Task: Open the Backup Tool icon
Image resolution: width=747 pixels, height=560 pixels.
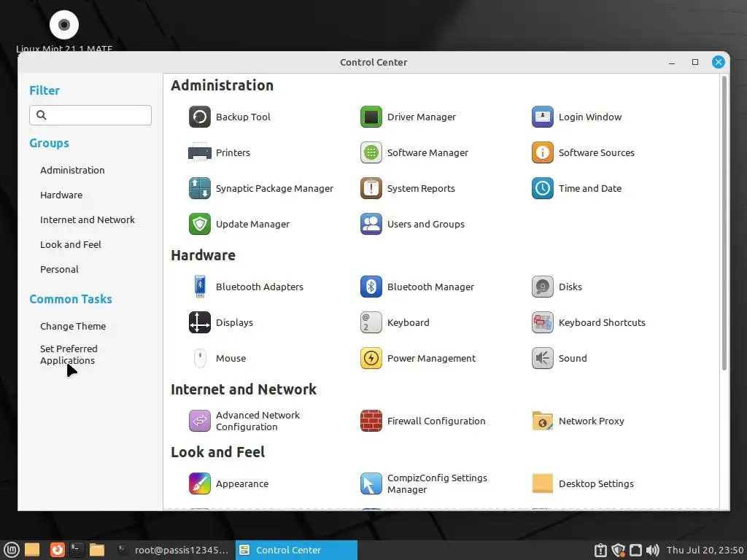Action: pyautogui.click(x=200, y=117)
